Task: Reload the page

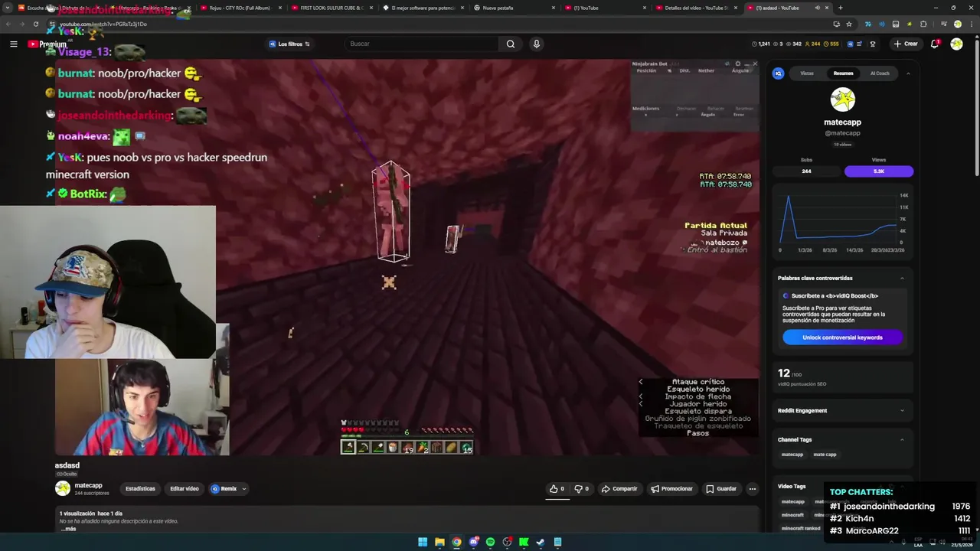Action: click(35, 24)
